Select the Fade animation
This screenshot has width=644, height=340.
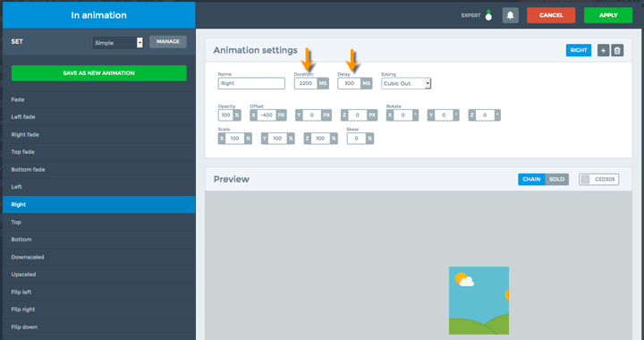[x=99, y=99]
